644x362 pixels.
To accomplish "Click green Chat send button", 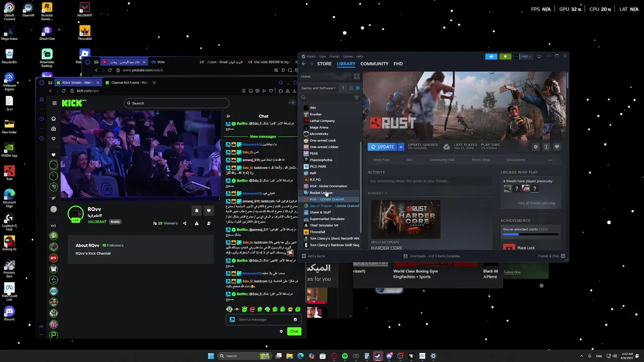I will tap(294, 331).
